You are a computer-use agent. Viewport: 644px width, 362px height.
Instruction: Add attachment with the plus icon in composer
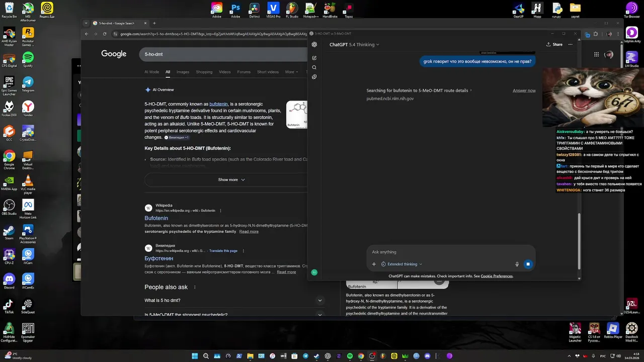click(374, 264)
